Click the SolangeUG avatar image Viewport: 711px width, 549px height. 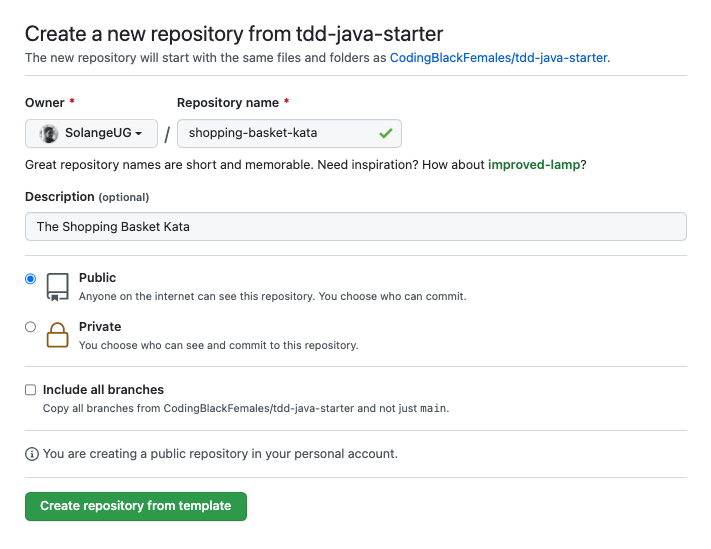[x=49, y=134]
